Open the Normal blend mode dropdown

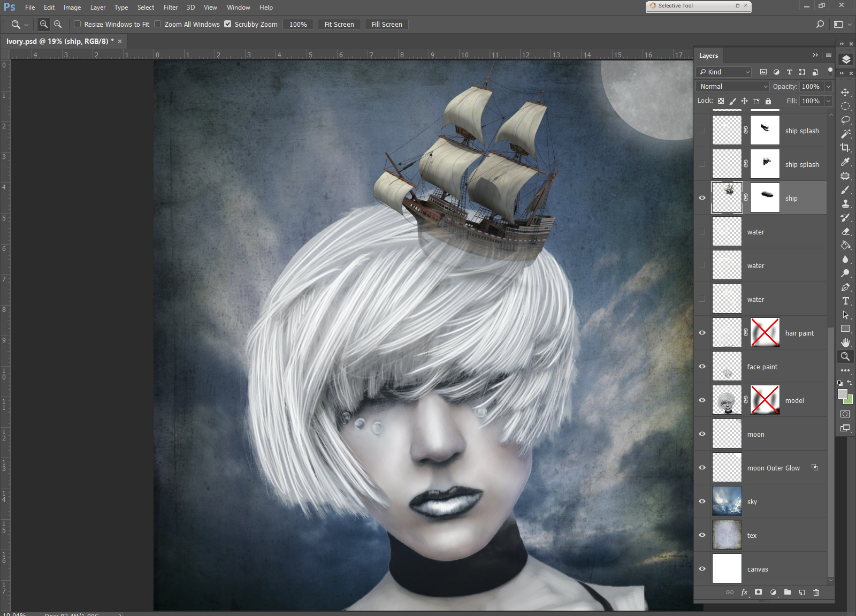732,86
